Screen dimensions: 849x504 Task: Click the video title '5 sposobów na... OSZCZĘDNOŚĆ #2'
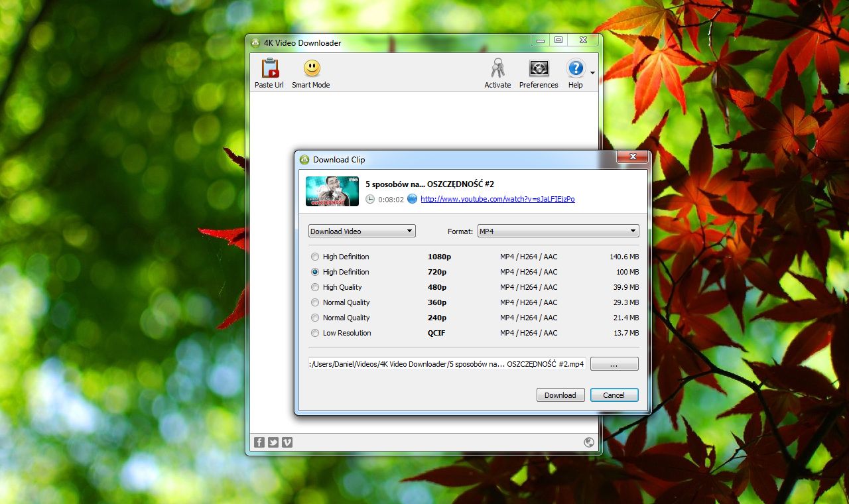[x=430, y=184]
